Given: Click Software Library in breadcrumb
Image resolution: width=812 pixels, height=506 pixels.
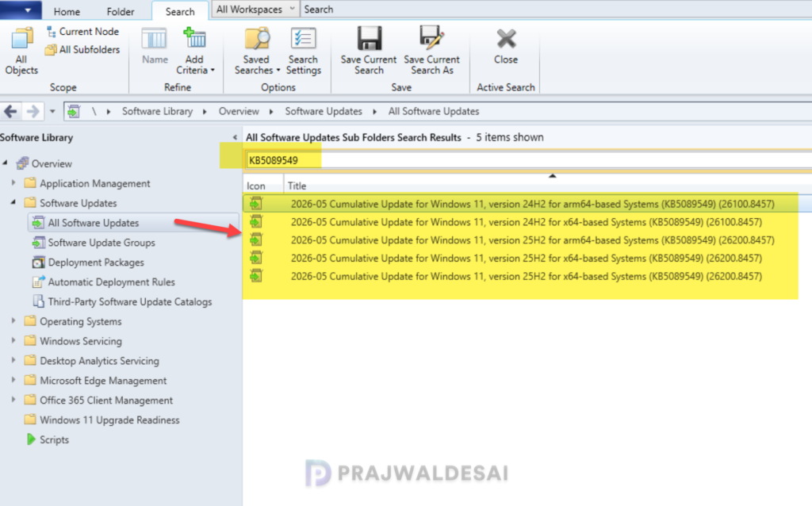Looking at the screenshot, I should coord(158,111).
